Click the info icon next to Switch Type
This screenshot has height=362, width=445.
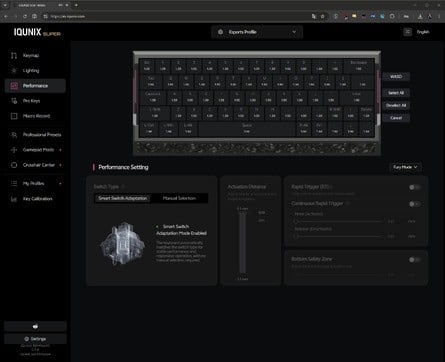tap(123, 187)
